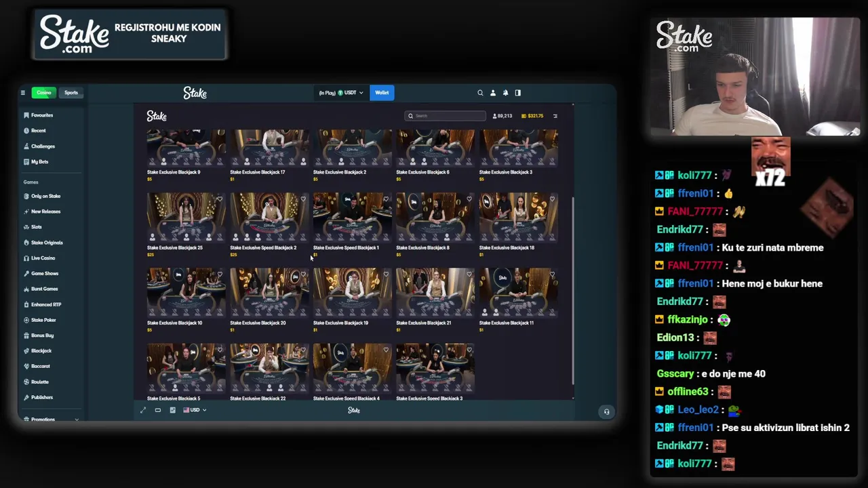Click the Stake Originals flame icon
868x488 pixels.
click(x=26, y=243)
